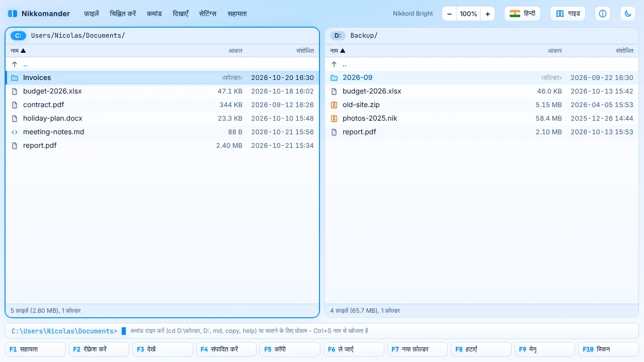The width and height of the screenshot is (644, 362).
Task: Zoom in with the plus button
Action: coord(488,14)
